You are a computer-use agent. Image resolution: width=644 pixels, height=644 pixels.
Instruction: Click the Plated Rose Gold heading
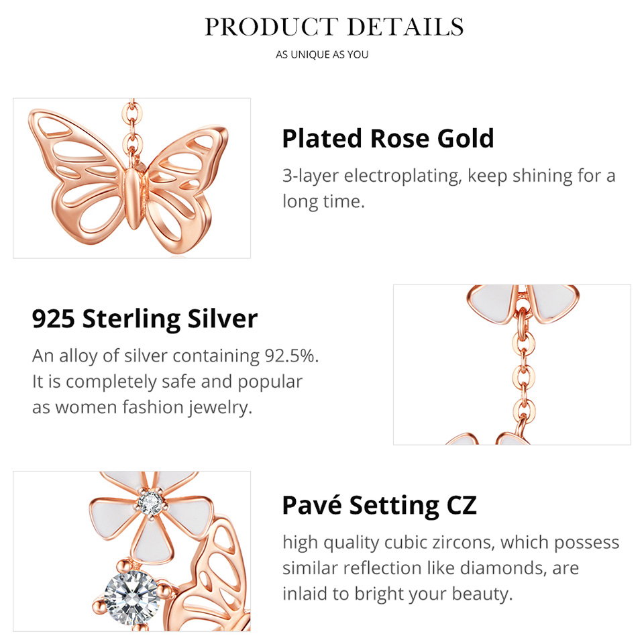[388, 138]
